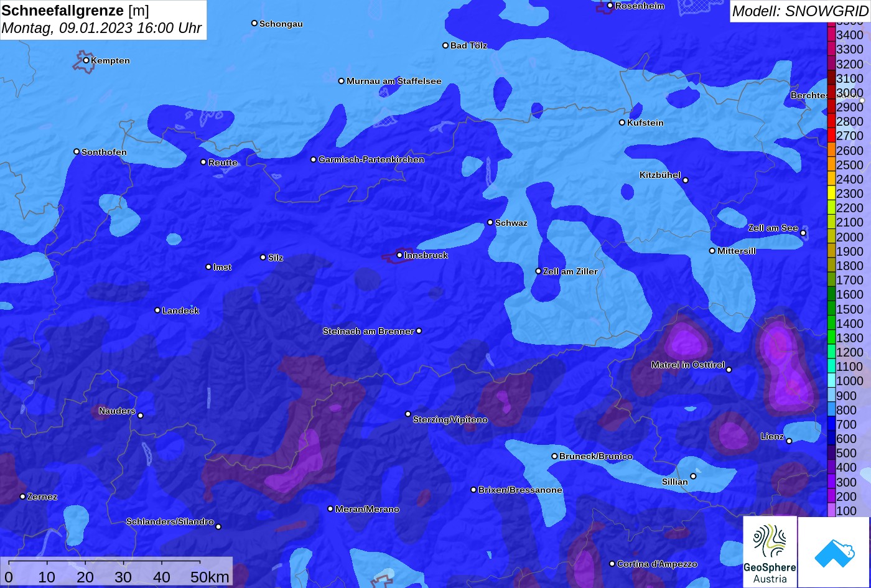Click the Lienz marker dot
The height and width of the screenshot is (588, 871).
789,441
